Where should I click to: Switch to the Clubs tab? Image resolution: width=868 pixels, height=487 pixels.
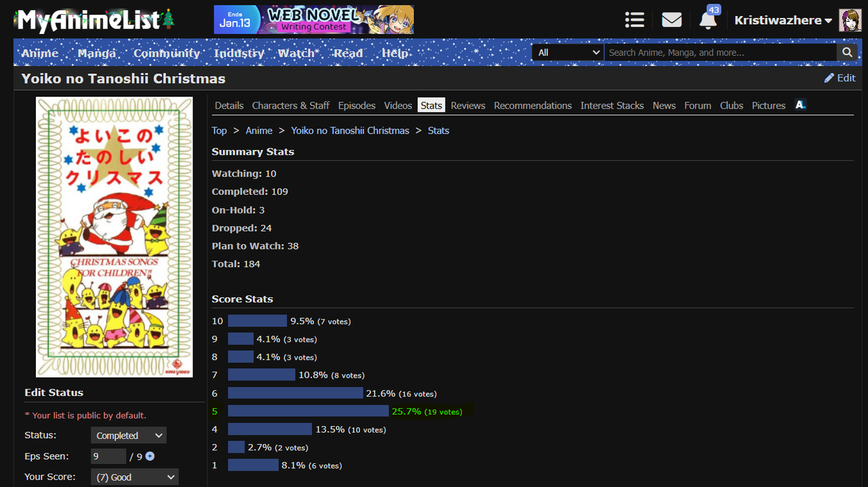coord(732,105)
